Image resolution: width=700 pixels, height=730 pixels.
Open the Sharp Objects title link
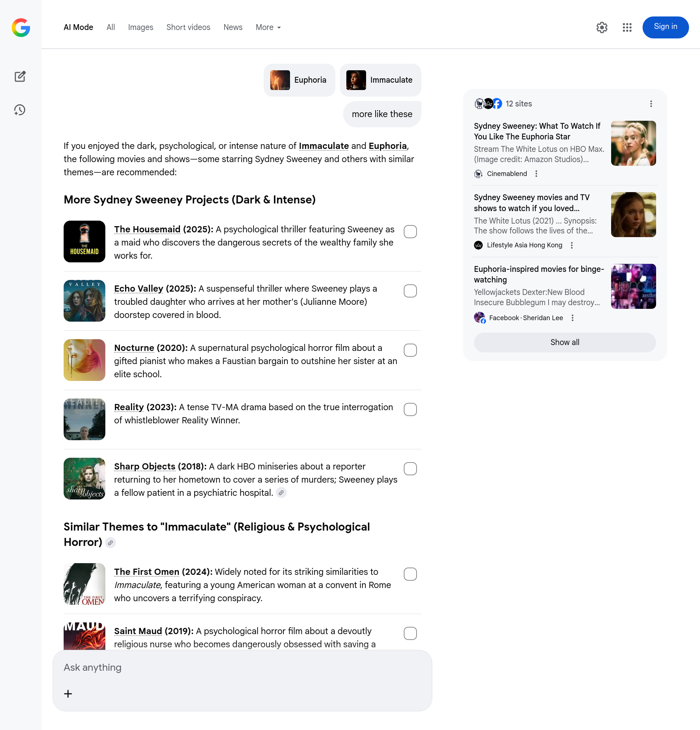click(x=144, y=466)
